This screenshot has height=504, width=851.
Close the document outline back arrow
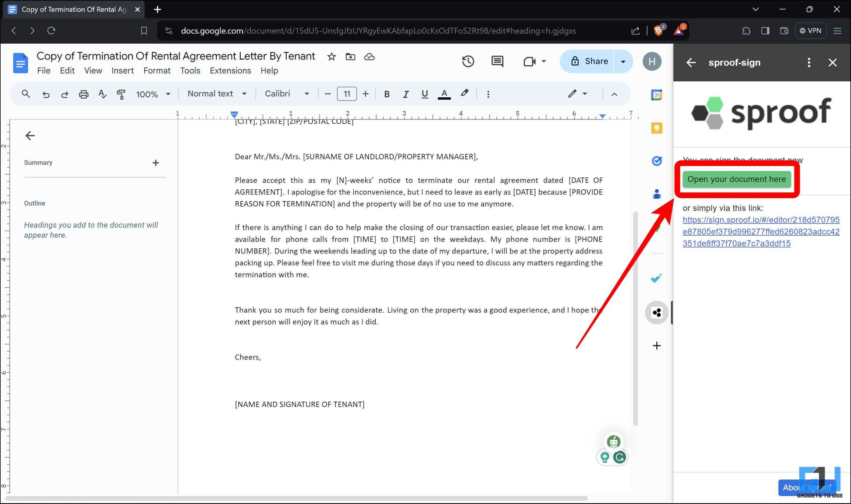[30, 136]
